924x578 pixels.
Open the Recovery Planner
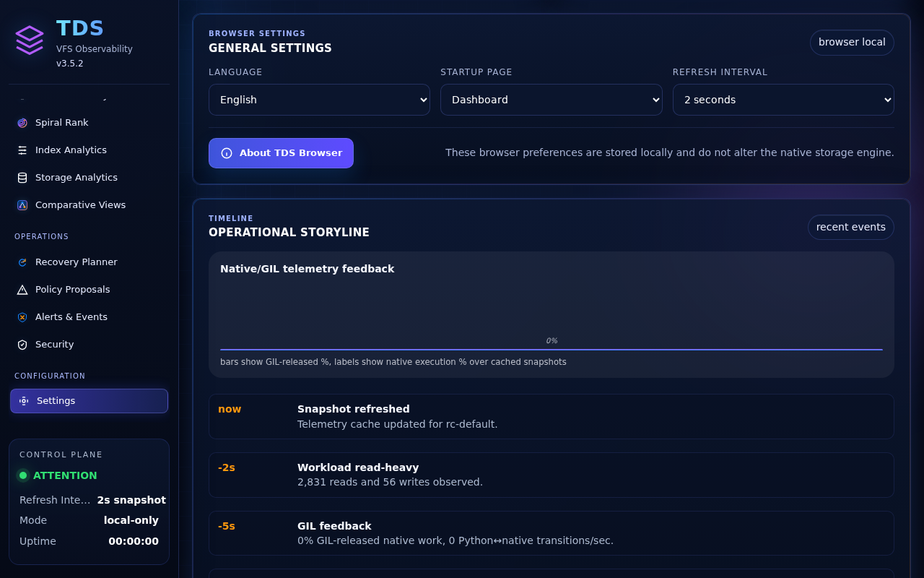(x=89, y=262)
